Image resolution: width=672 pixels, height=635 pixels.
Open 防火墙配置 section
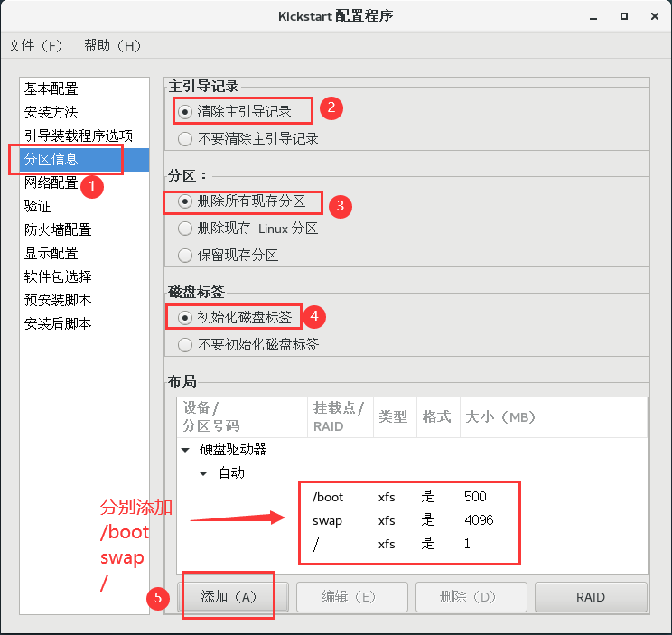(x=84, y=229)
